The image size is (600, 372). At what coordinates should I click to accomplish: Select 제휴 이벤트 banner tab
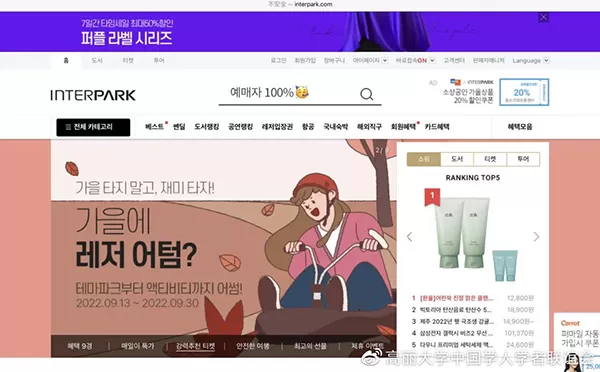coord(367,346)
